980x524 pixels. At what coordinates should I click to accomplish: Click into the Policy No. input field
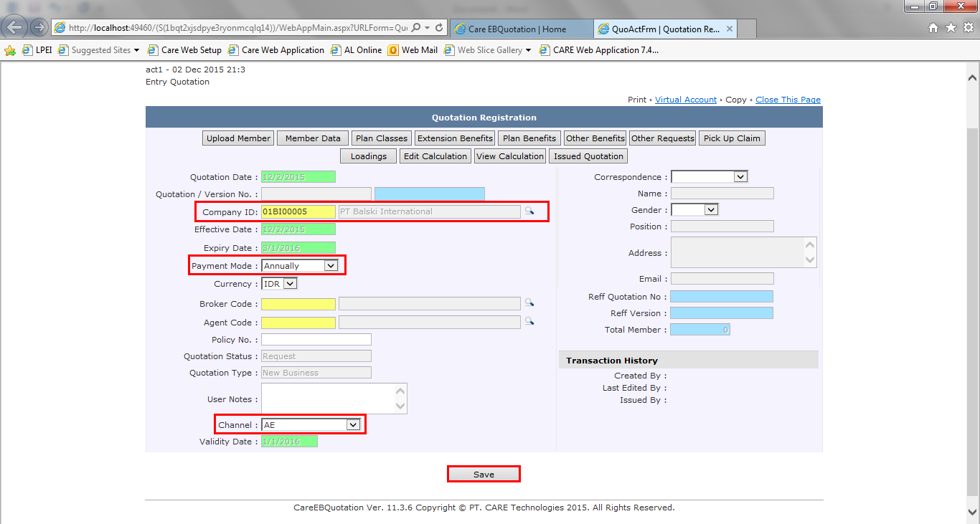click(x=316, y=340)
